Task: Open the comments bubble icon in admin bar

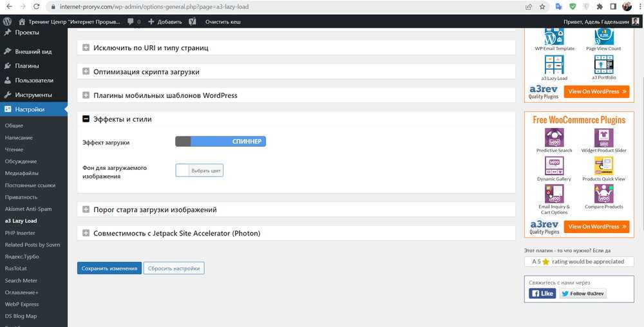Action: point(131,21)
